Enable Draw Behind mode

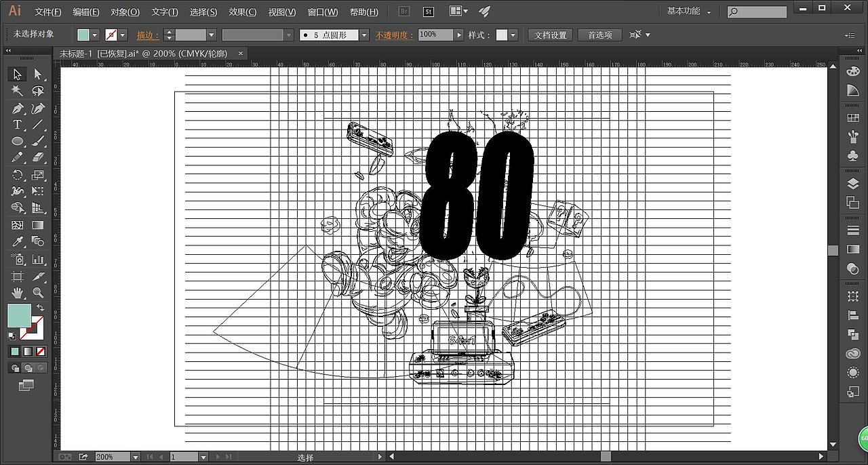click(x=28, y=368)
